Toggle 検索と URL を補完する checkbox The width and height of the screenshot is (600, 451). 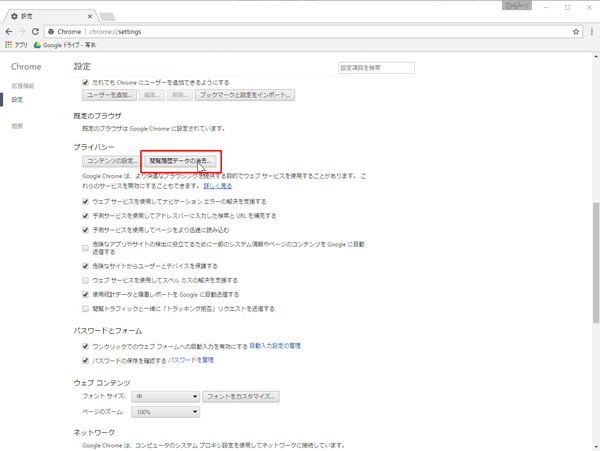85,216
